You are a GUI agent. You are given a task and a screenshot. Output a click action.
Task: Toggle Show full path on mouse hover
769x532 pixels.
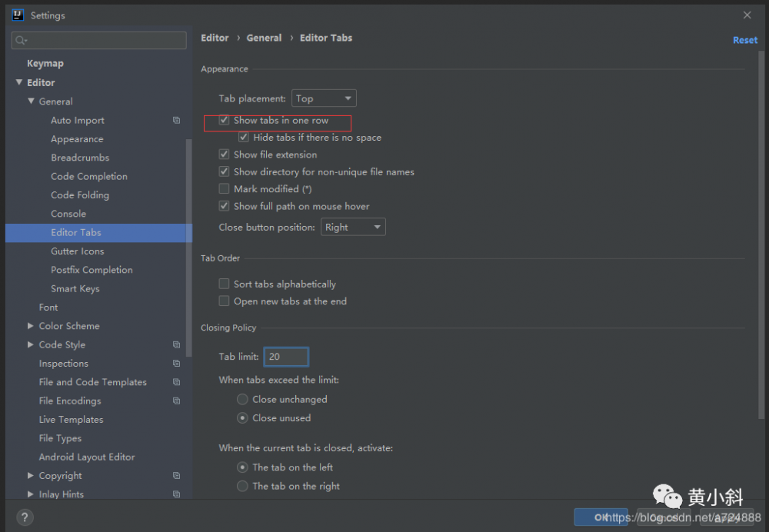click(x=224, y=206)
